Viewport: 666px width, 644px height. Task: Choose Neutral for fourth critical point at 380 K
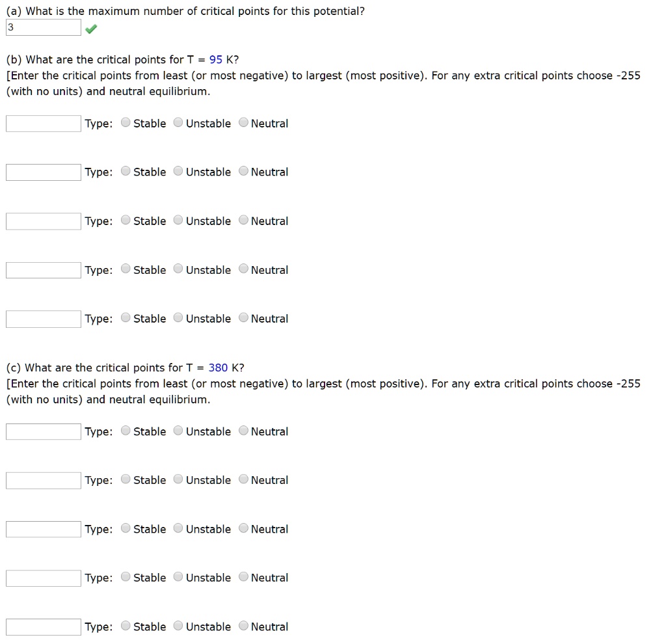point(243,577)
